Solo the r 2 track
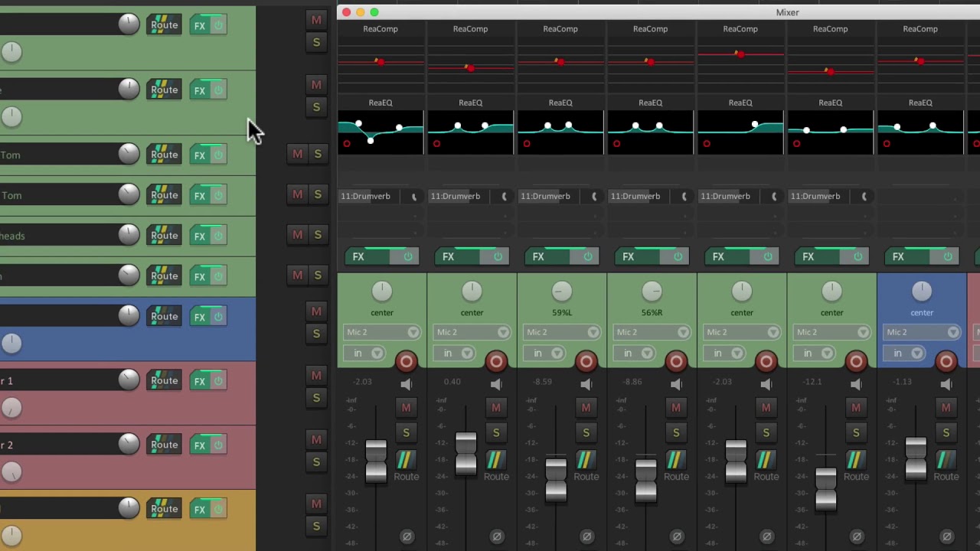This screenshot has height=551, width=980. pos(316,462)
